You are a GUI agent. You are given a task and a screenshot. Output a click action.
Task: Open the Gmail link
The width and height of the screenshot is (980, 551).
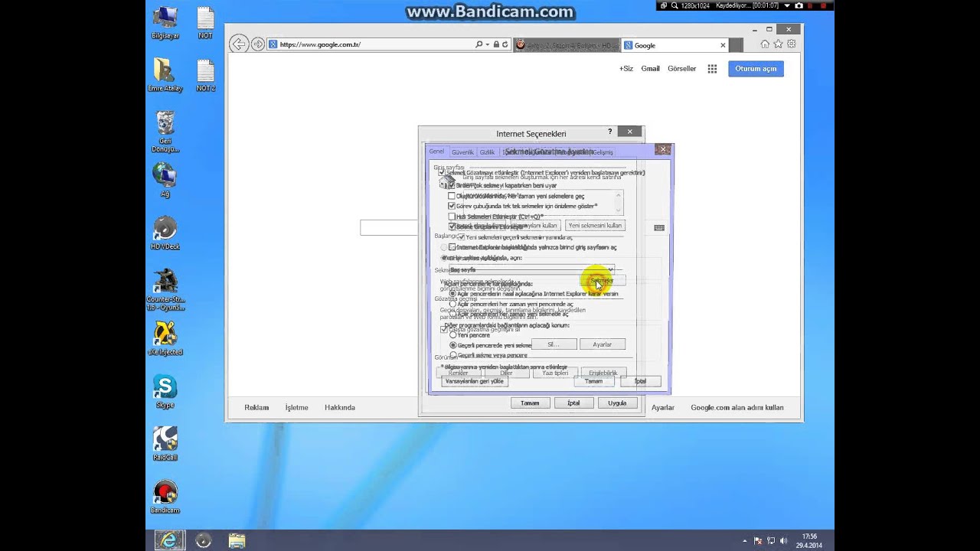[650, 69]
